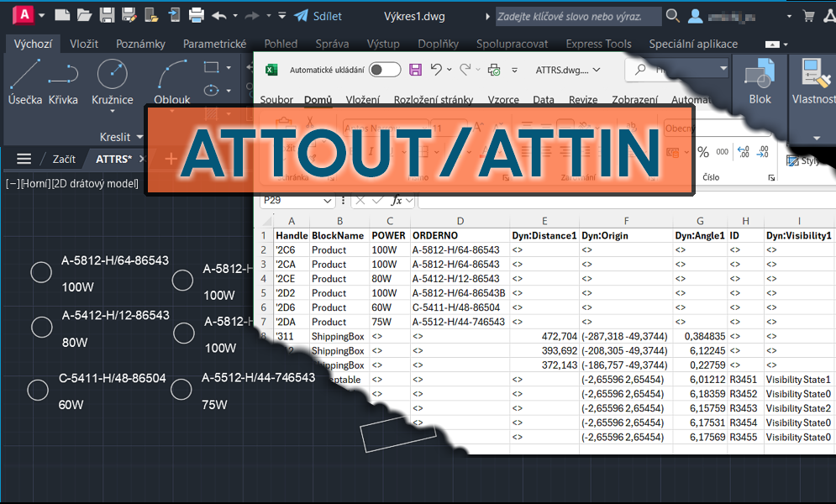836x504 pixels.
Task: Open the ATTRS.dwg filename dropdown in Excel
Action: pos(597,71)
